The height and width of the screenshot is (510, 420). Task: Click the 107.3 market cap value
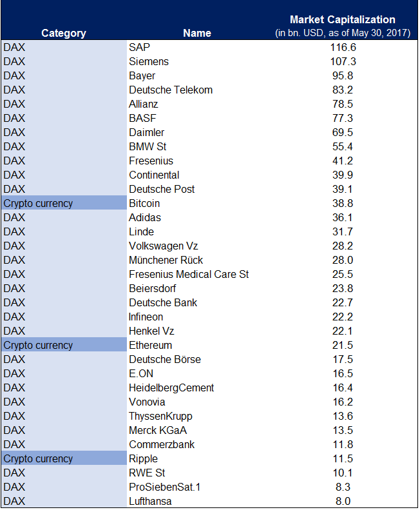[343, 61]
